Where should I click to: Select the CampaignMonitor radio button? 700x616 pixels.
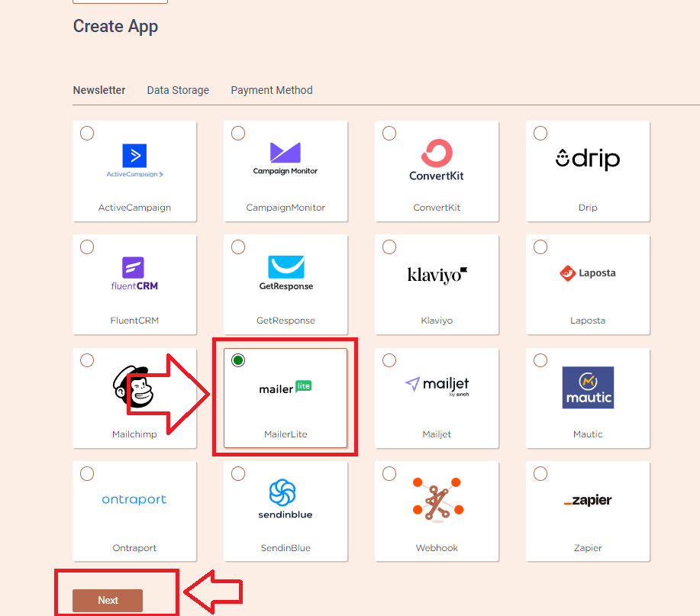238,133
